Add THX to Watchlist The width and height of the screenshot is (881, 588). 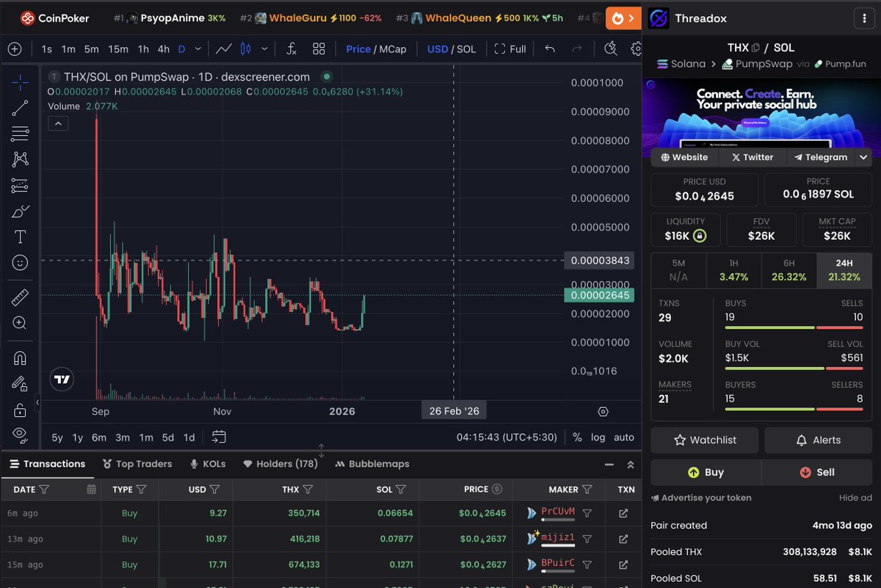(705, 440)
